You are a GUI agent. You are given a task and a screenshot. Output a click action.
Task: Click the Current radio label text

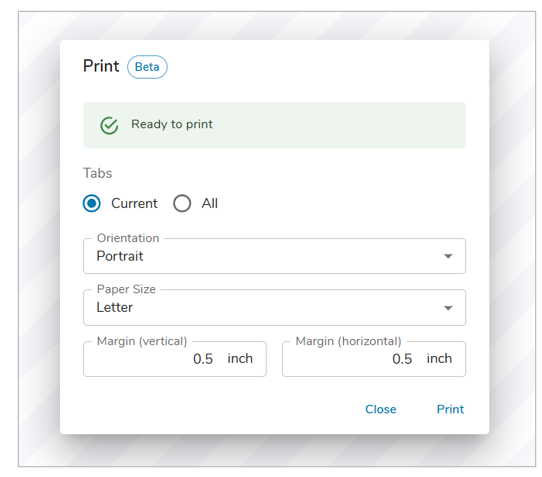click(x=134, y=203)
